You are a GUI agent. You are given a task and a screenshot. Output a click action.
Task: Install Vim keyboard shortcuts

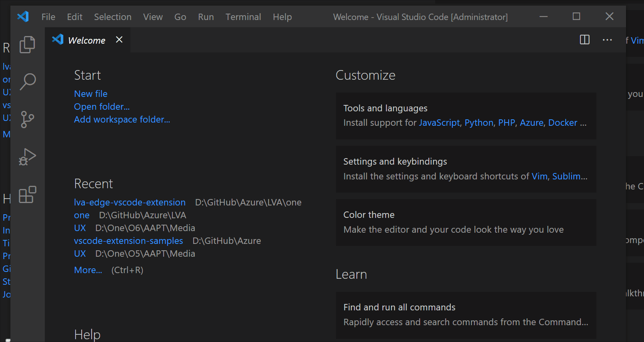tap(539, 176)
